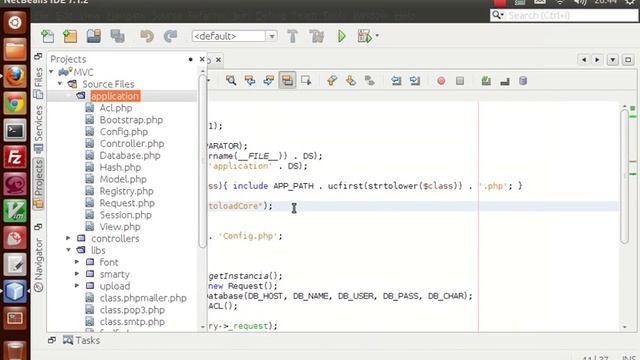Expand the font folder
This screenshot has width=640, height=360.
77,262
